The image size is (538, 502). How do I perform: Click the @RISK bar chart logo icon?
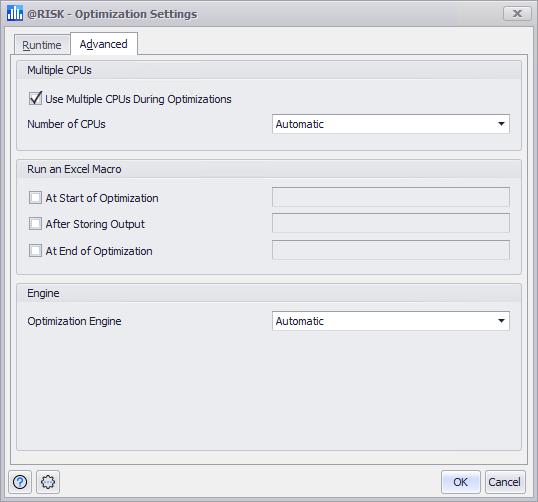coord(15,13)
